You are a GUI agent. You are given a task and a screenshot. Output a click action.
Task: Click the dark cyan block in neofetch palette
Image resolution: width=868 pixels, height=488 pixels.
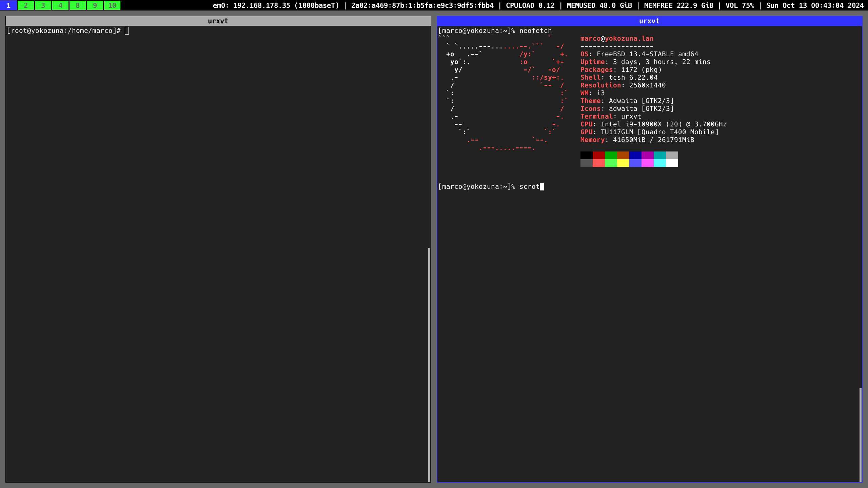660,155
